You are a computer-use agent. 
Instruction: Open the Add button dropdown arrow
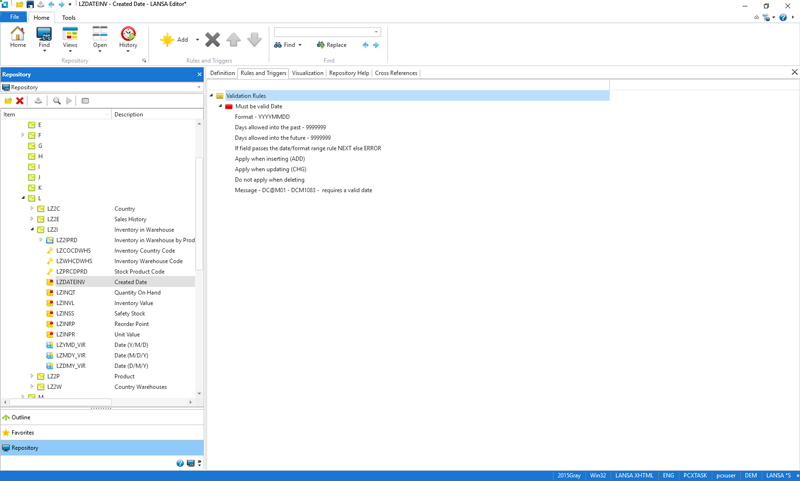197,40
